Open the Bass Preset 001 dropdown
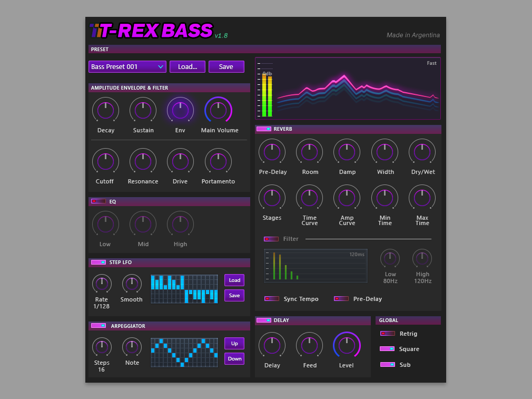 (x=127, y=66)
